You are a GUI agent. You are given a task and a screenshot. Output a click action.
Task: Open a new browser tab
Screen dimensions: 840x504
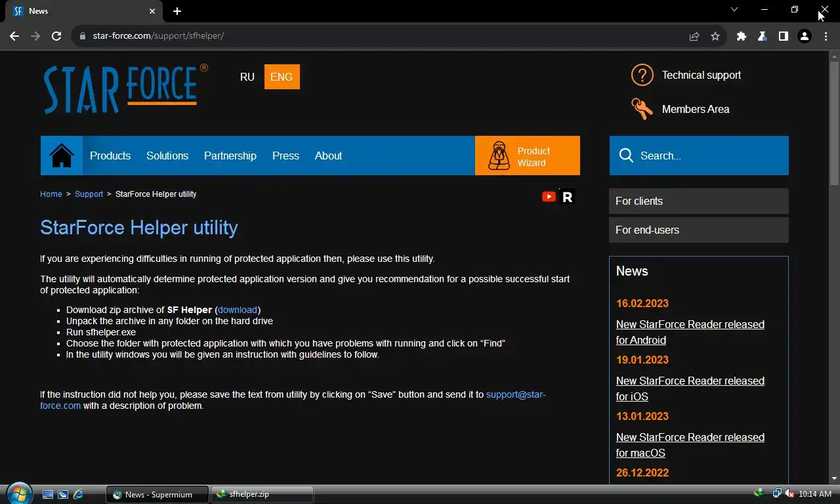tap(177, 11)
